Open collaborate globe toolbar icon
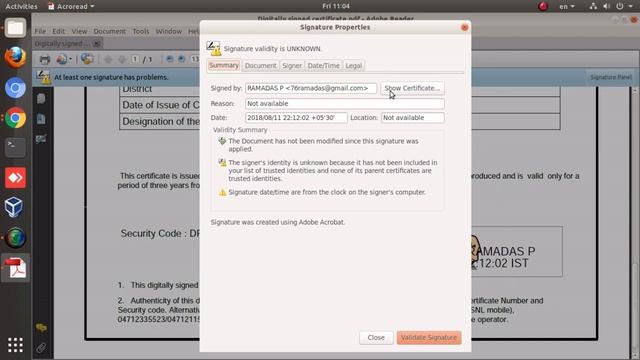This screenshot has height=360, width=640. coord(87,59)
